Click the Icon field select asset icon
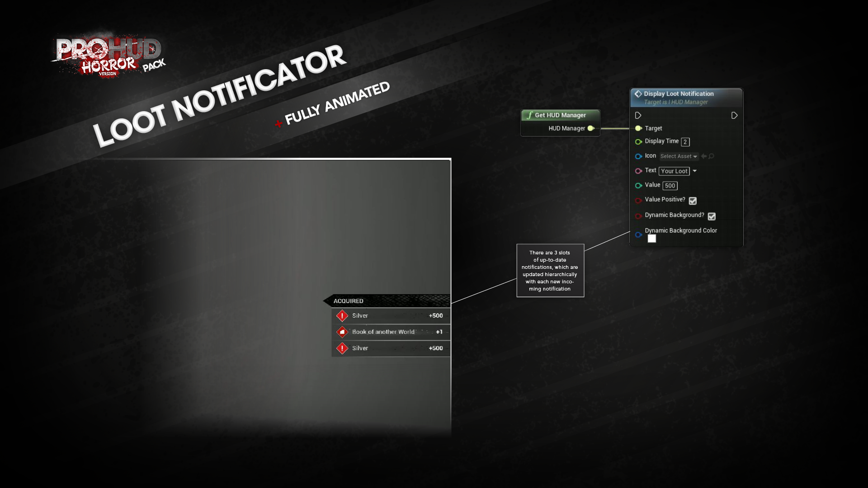 (x=679, y=156)
